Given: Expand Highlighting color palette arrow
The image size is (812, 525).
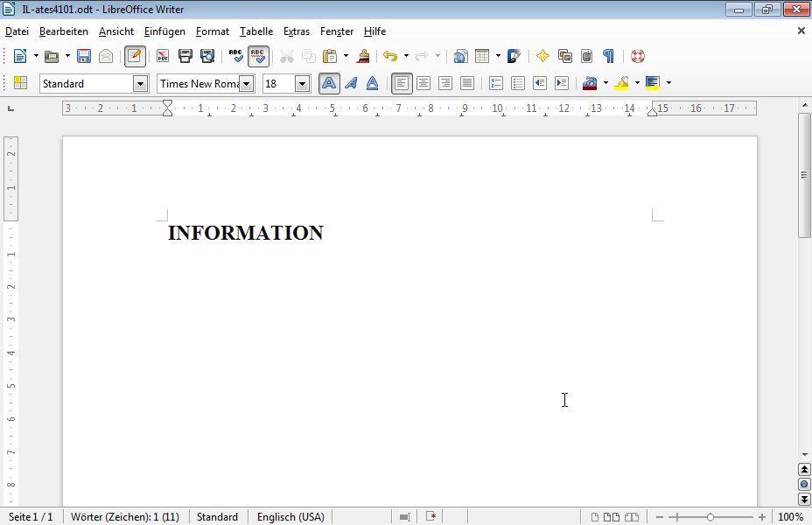Looking at the screenshot, I should tap(638, 83).
